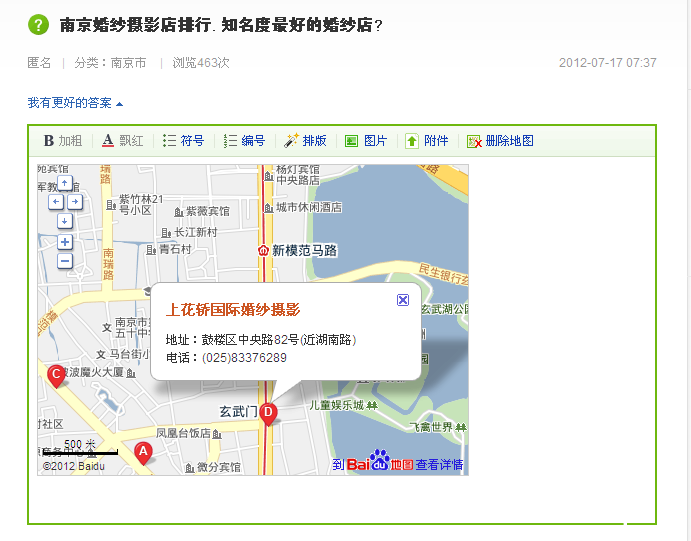
Task: Toggle bold (加粗) formatting
Action: tap(62, 141)
